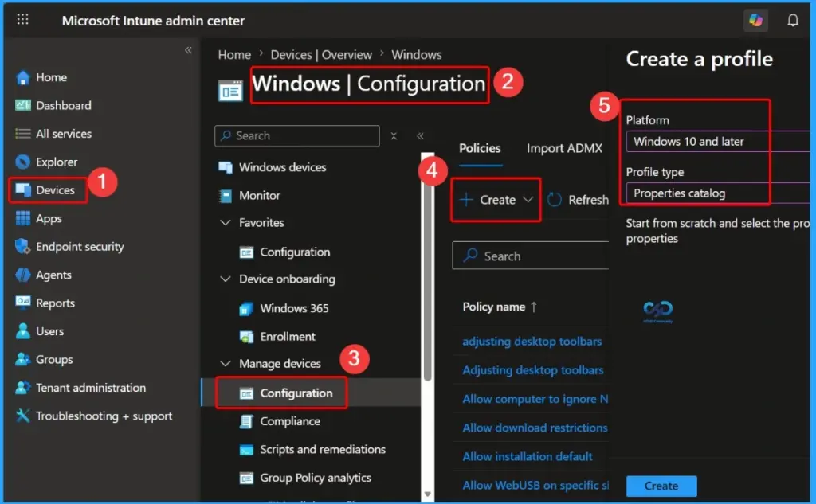816x504 pixels.
Task: Switch to the Policies tab
Action: [480, 148]
